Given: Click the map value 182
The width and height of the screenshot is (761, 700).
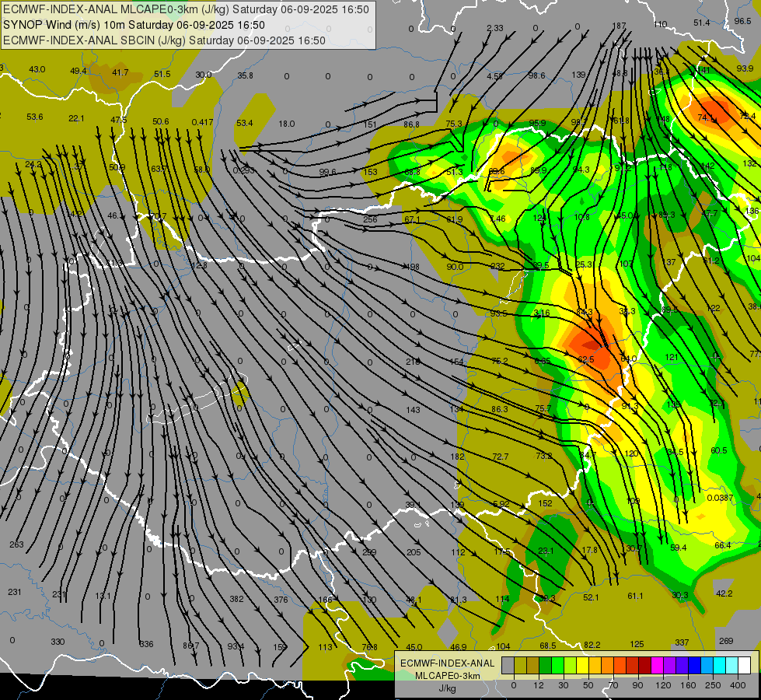Looking at the screenshot, I should (457, 457).
